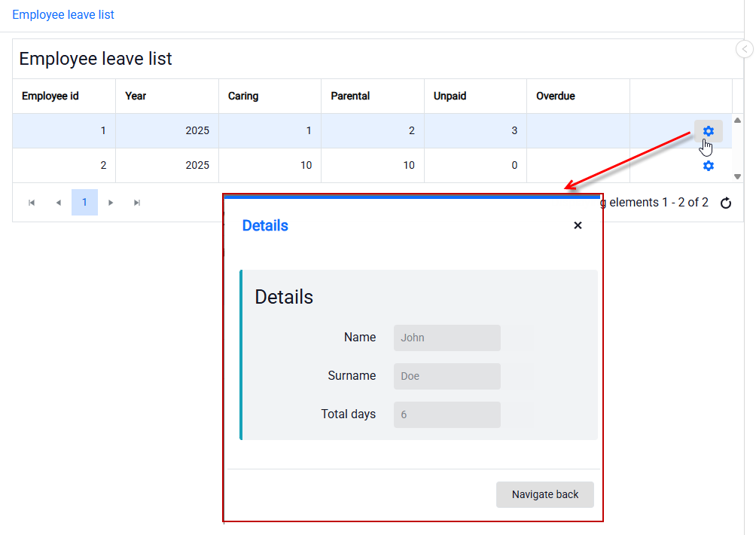Go to last page of the list
This screenshot has height=535, width=756.
[x=137, y=203]
